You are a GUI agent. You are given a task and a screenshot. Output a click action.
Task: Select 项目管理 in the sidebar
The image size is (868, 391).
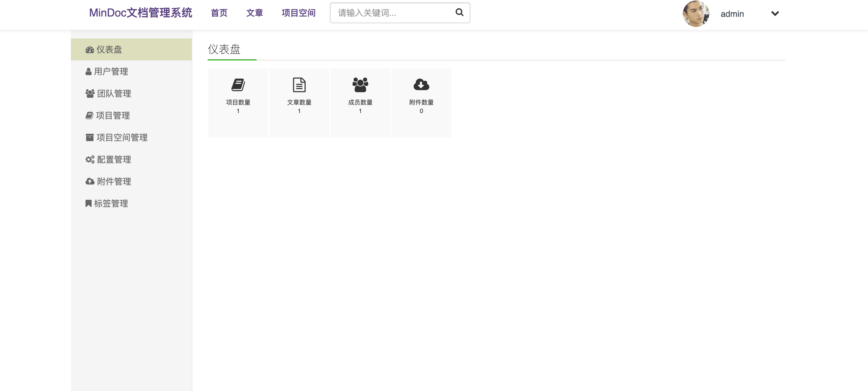click(x=112, y=115)
